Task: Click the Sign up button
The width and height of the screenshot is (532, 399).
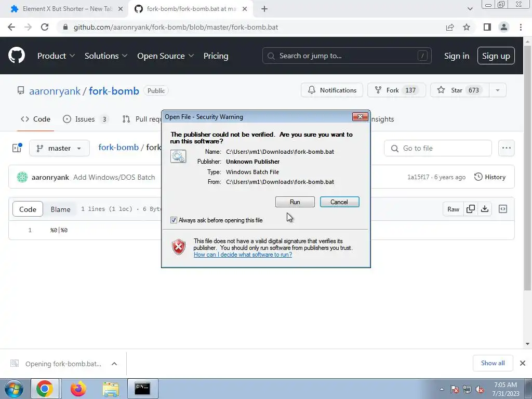Action: coord(496,56)
